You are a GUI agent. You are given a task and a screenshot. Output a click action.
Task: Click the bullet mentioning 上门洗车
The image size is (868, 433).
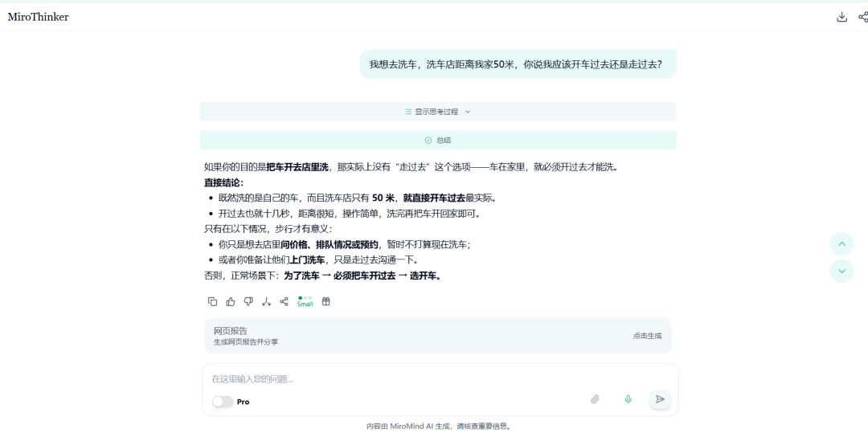319,260
